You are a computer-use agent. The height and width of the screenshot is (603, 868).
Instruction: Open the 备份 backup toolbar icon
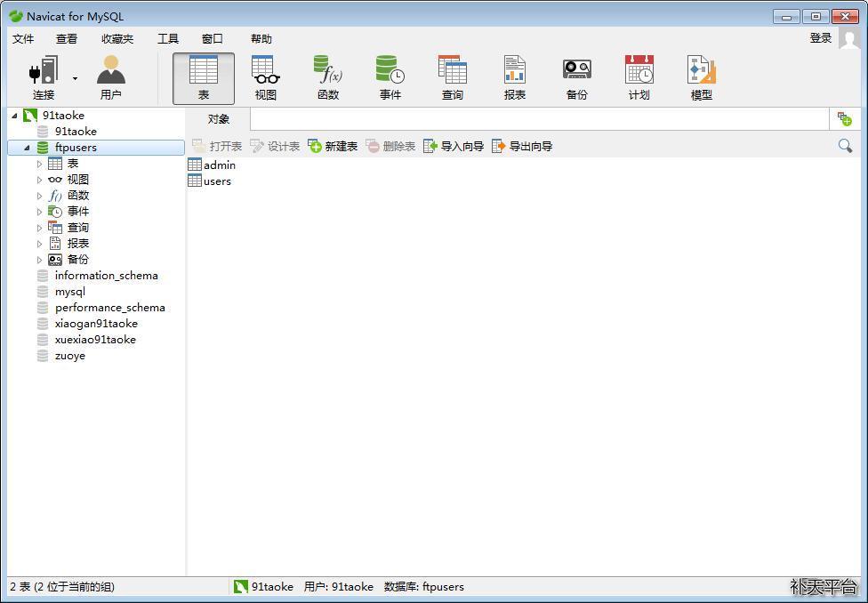coord(577,78)
